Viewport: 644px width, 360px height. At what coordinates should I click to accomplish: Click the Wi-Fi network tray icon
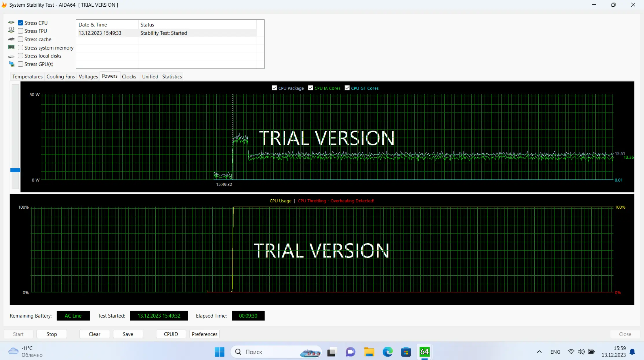pos(571,352)
